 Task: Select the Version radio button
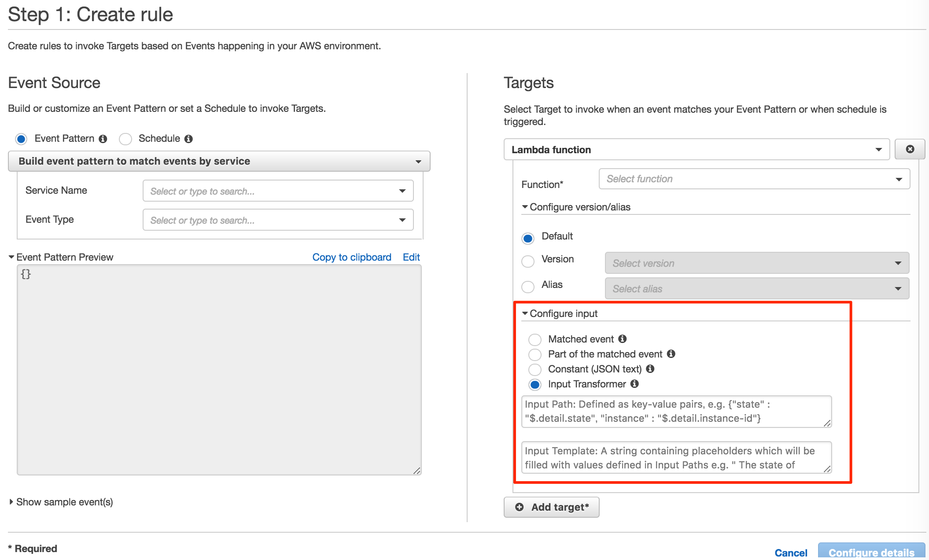point(528,261)
